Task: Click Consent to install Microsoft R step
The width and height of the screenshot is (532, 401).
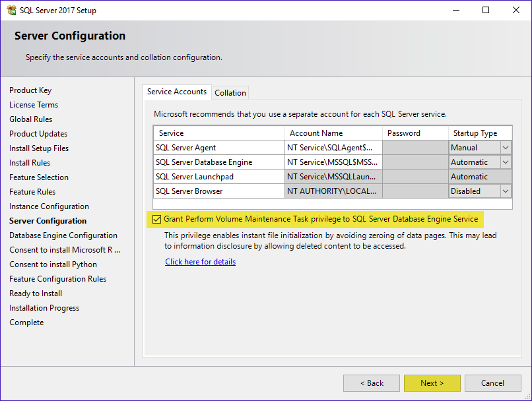Action: coord(65,250)
